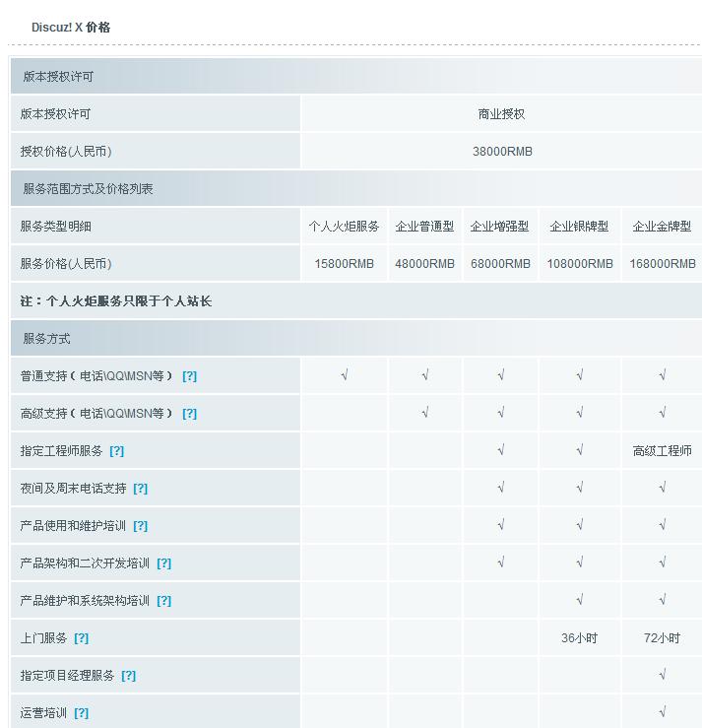702x728 pixels.
Task: Click 夜间及周末电话支持 checkmark under 企业银牌型
Action: pos(579,488)
